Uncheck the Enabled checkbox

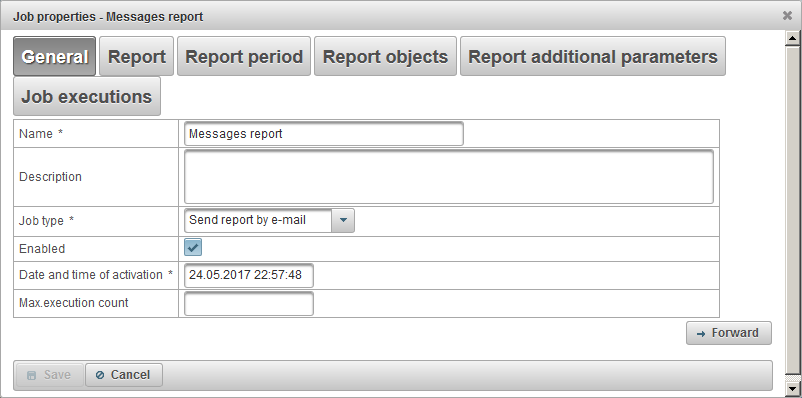(193, 248)
